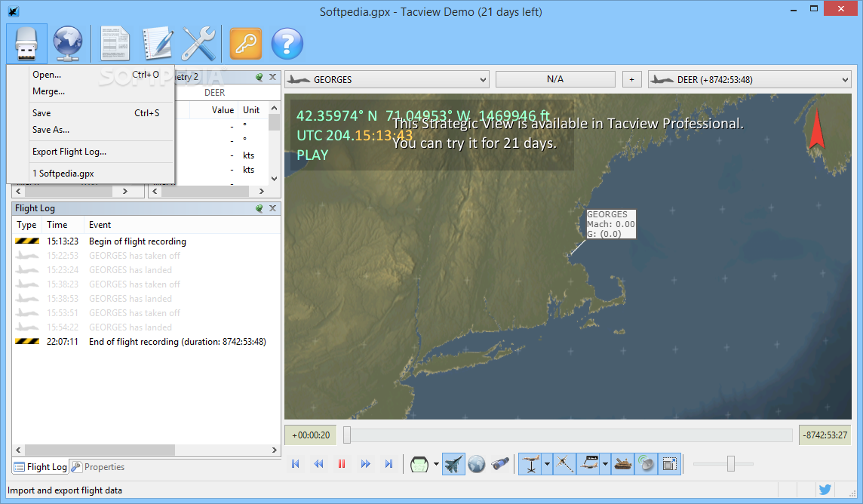
Task: Jump to start of recording
Action: (296, 464)
